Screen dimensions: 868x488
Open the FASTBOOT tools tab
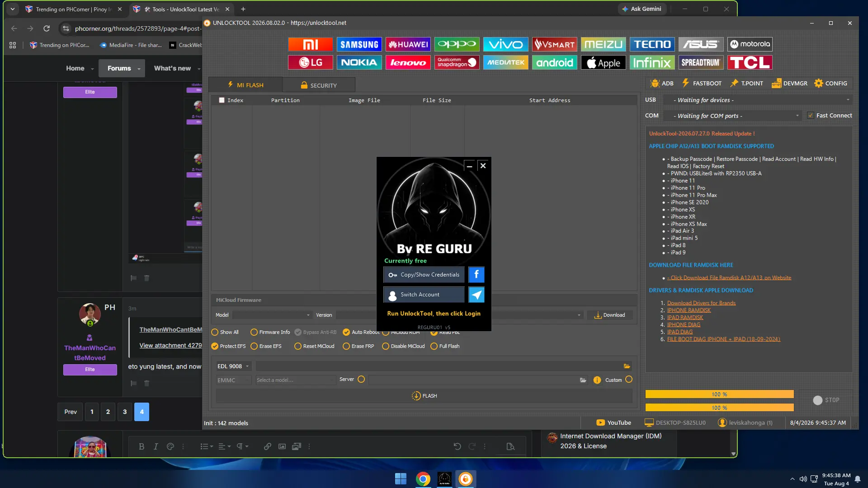pos(702,84)
